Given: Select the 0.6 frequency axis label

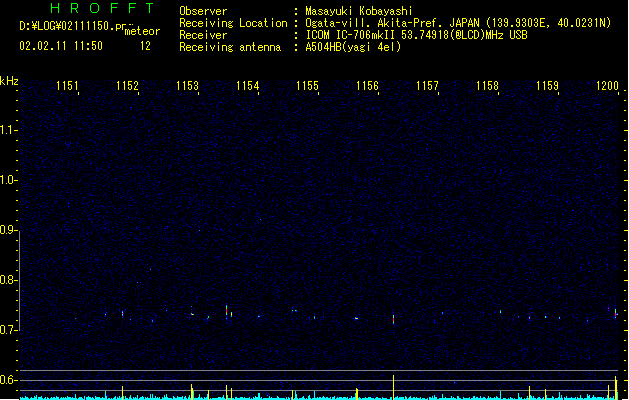Looking at the screenshot, I should pyautogui.click(x=8, y=380).
